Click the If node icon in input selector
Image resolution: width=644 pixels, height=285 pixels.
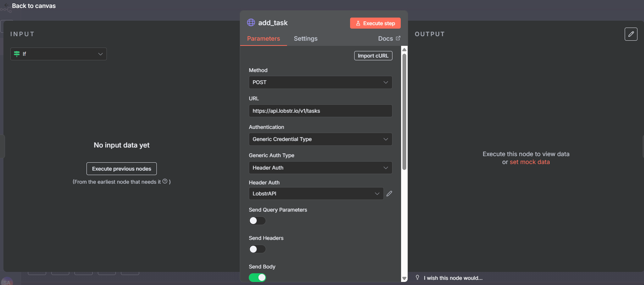coord(17,54)
